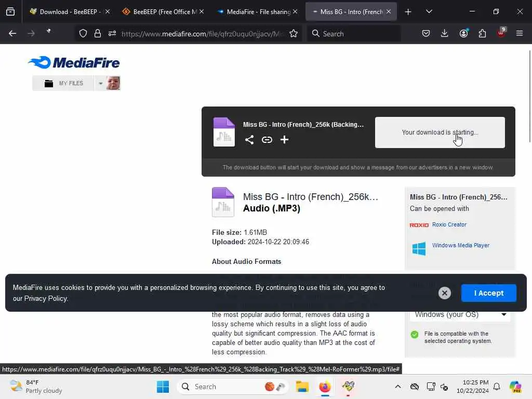Open site permissions icon in address bar
The height and width of the screenshot is (399, 532).
(112, 34)
